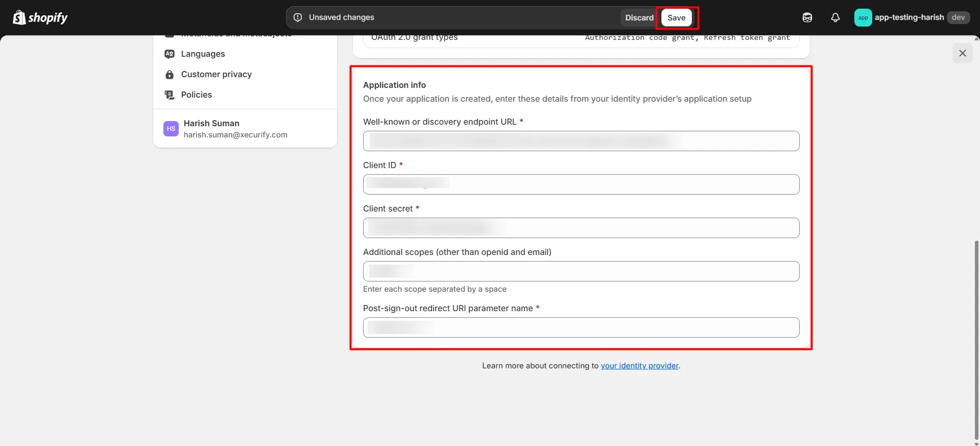Open Harish Suman account entry

[x=245, y=129]
